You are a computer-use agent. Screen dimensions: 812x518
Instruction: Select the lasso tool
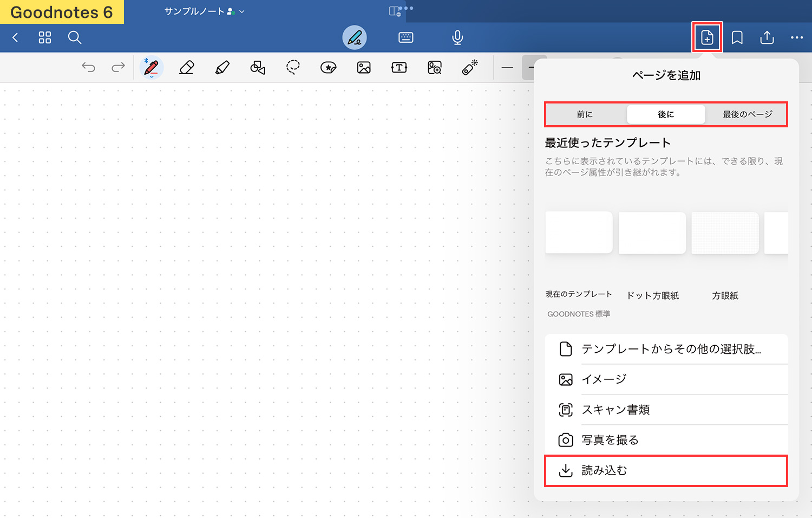point(293,67)
